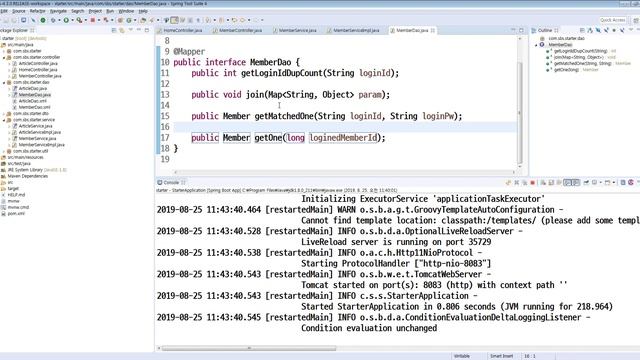Click Remove All Terminated Launches in the console
Image resolution: width=640 pixels, height=360 pixels.
click(x=524, y=183)
